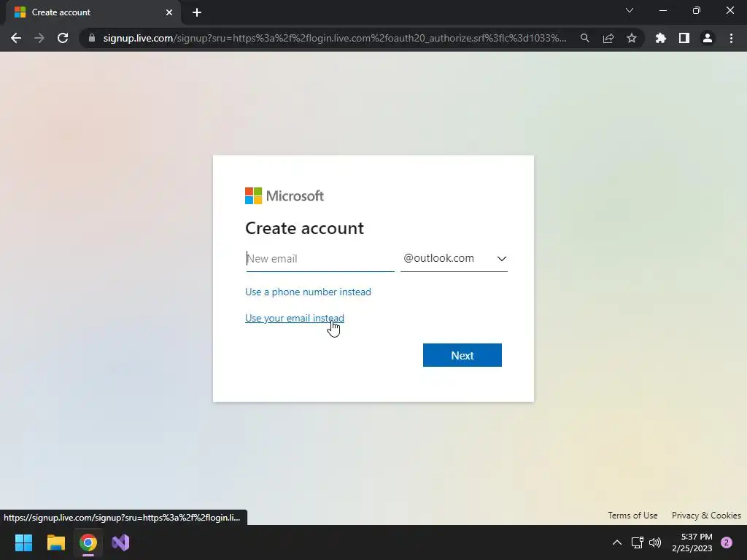The width and height of the screenshot is (747, 560).
Task: Click the signup.live.com address bar URL
Action: pyautogui.click(x=334, y=38)
